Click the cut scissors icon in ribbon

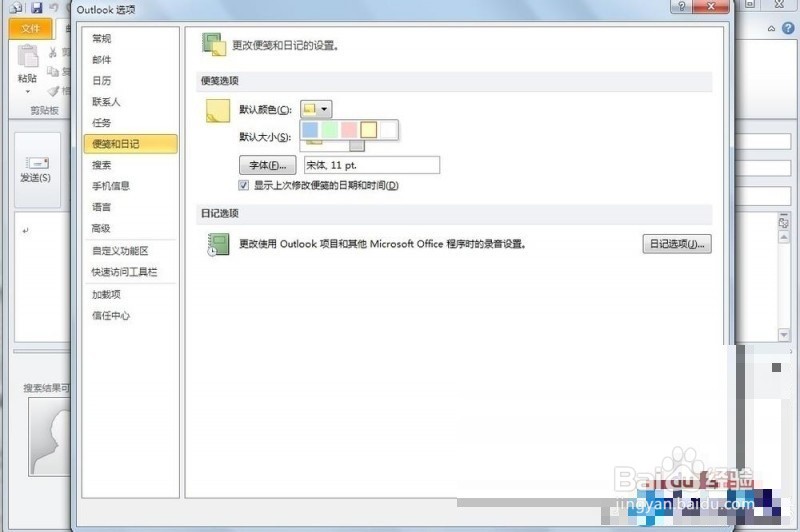[53, 52]
